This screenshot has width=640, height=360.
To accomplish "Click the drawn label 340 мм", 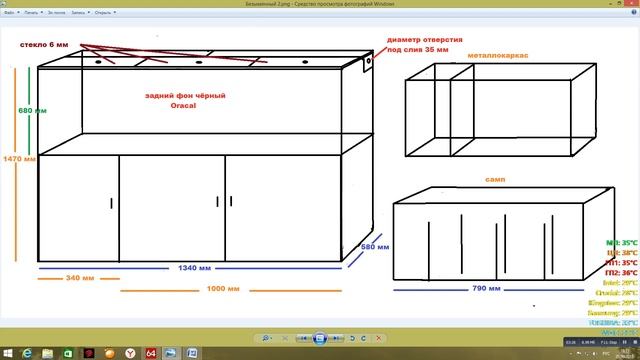I will click(x=80, y=278).
